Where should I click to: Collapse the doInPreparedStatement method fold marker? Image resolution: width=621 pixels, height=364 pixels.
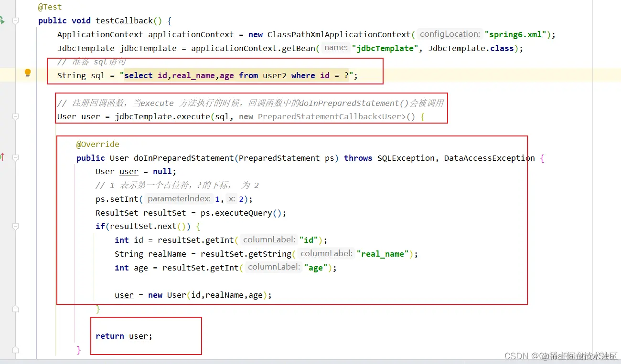tap(15, 158)
